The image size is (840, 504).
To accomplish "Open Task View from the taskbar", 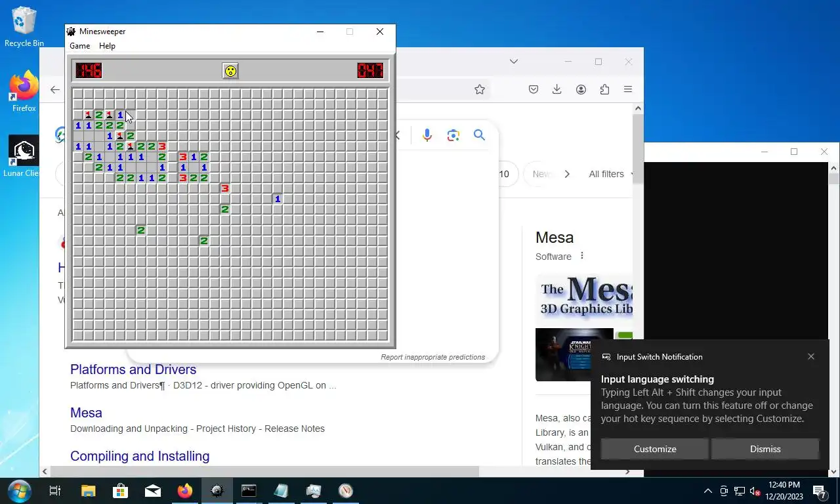I will [x=55, y=491].
